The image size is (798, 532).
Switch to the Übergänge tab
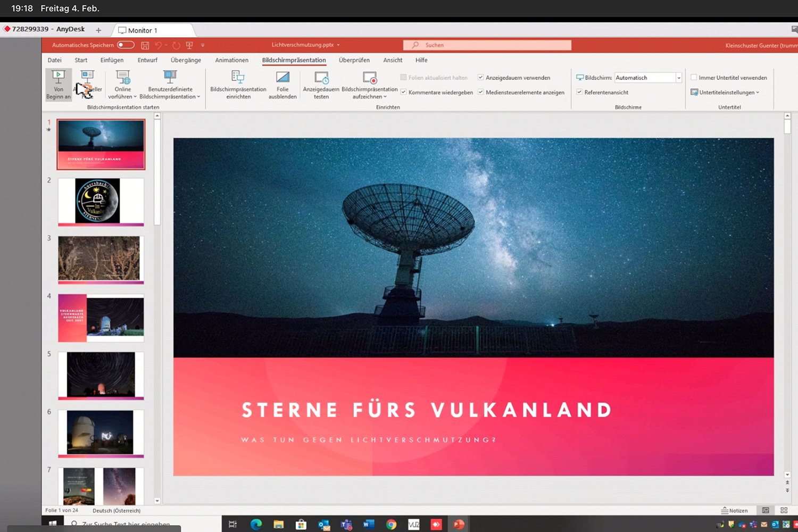click(x=186, y=60)
